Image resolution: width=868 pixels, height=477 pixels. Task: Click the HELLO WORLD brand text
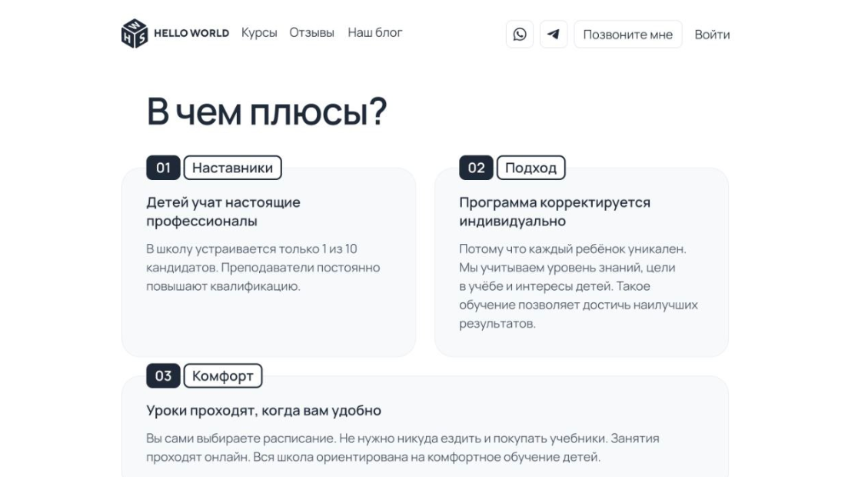tap(191, 34)
